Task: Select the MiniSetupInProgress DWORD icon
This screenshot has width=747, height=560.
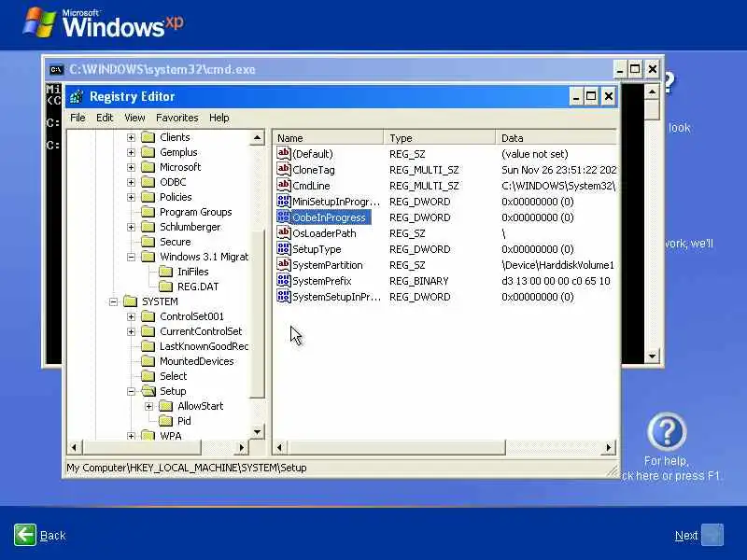Action: [x=284, y=201]
